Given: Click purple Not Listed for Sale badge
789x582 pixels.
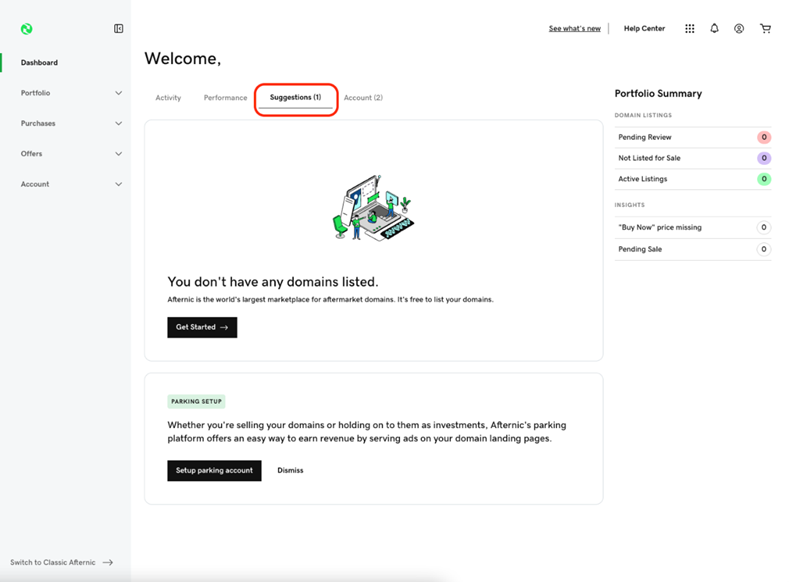Looking at the screenshot, I should pos(764,158).
